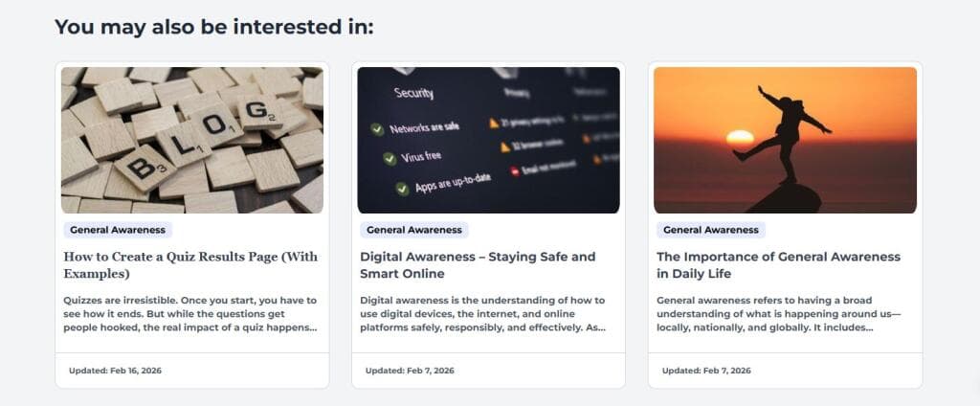Open the Scrabble BLOG tiles thumbnail
This screenshot has width=980, height=406.
point(191,140)
